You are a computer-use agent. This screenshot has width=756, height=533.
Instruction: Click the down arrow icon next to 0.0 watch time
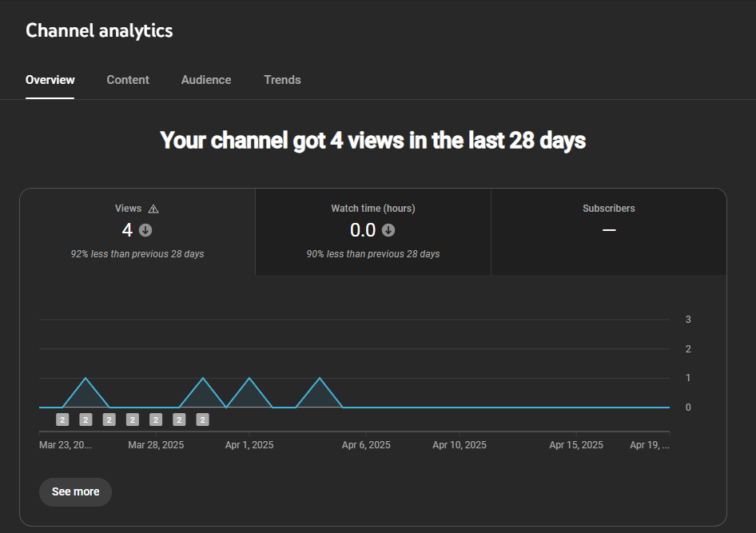[388, 230]
